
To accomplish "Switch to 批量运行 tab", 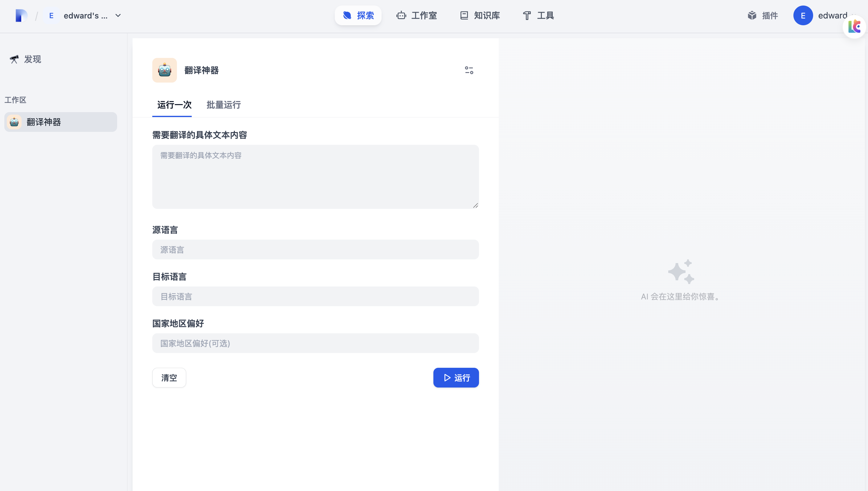I will 223,105.
